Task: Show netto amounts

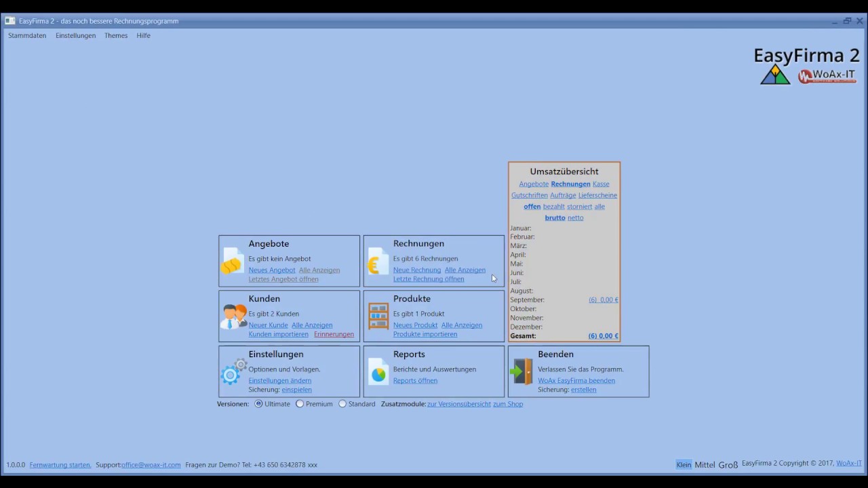Action: click(x=576, y=218)
